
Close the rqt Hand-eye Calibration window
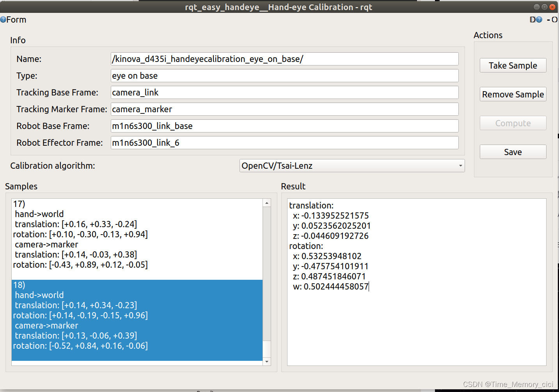click(x=552, y=7)
